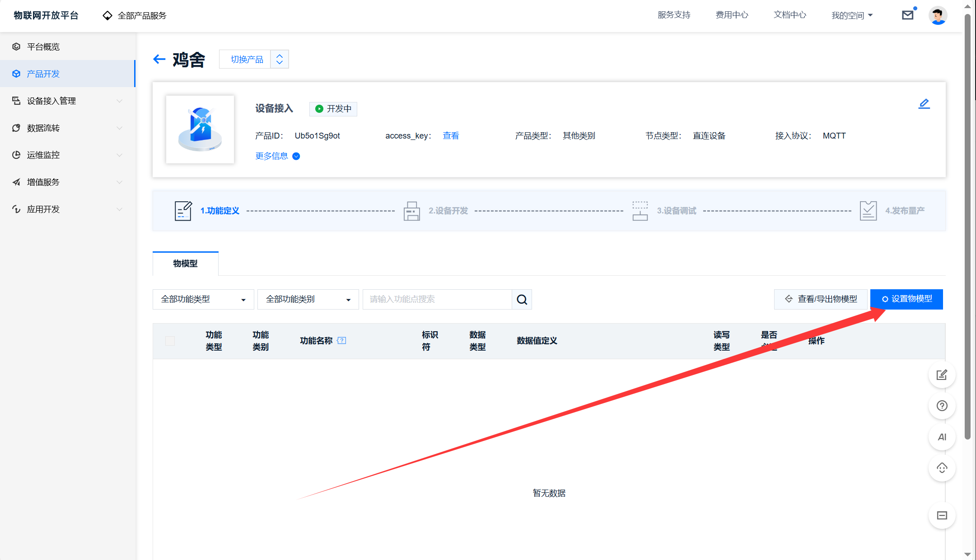Click the floating help question mark icon
976x560 pixels.
[942, 406]
